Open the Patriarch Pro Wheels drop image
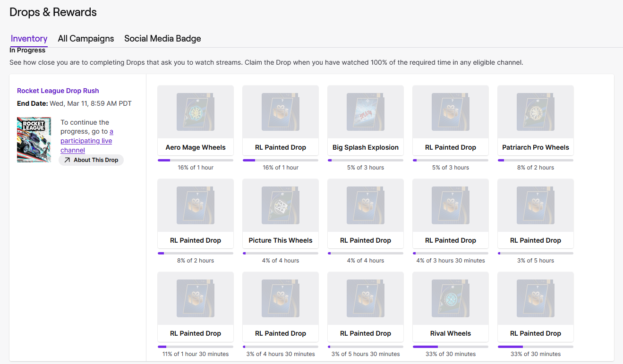 536,112
